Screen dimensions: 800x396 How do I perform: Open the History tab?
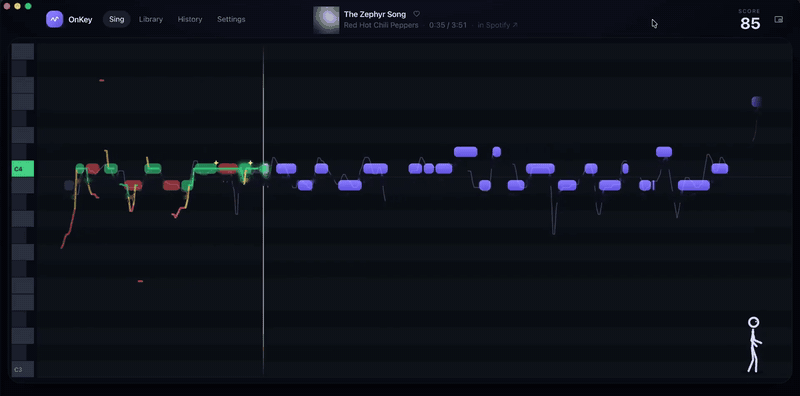click(x=190, y=19)
